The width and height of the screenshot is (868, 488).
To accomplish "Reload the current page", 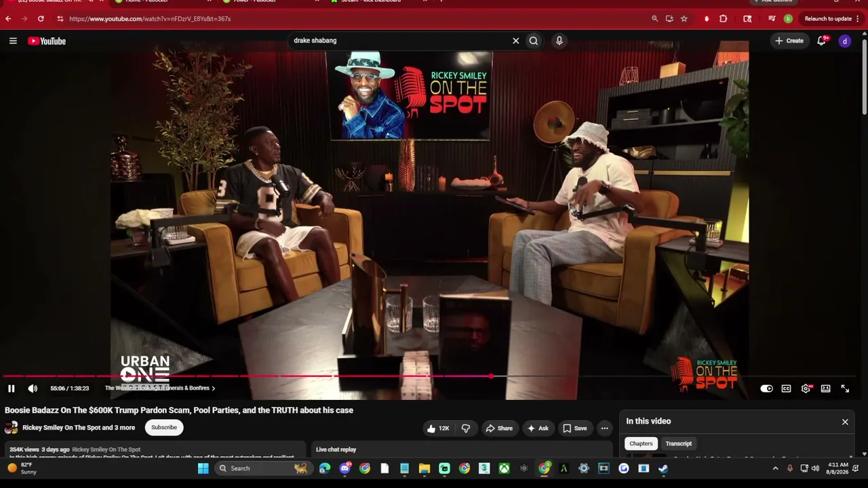I will pyautogui.click(x=41, y=19).
